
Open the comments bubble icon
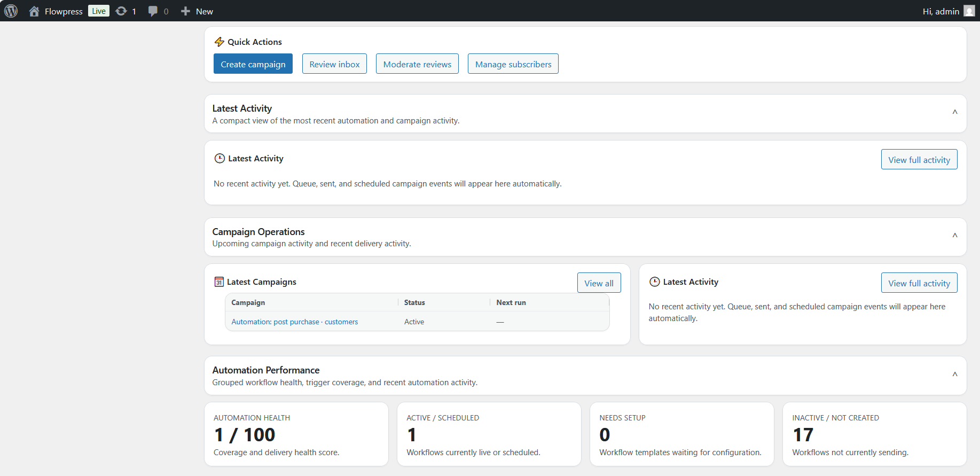pyautogui.click(x=153, y=11)
